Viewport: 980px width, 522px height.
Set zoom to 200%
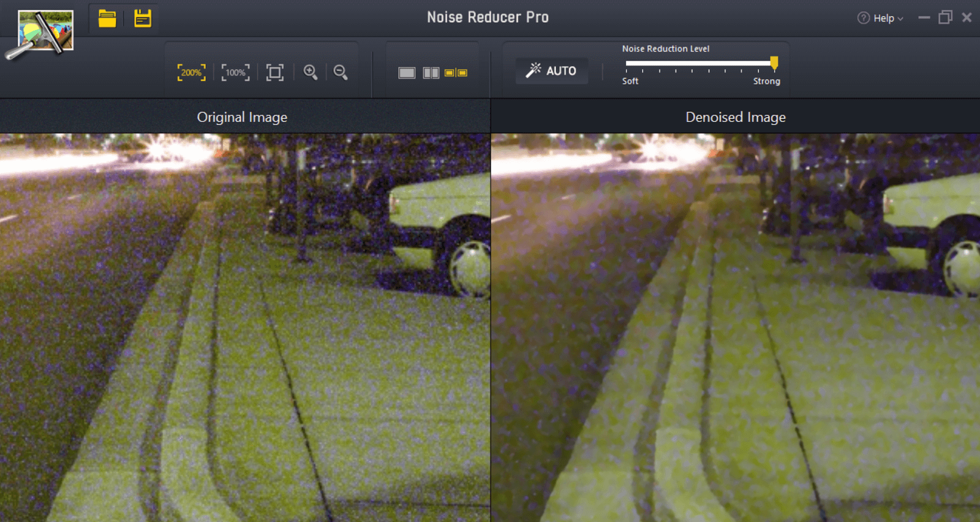191,72
